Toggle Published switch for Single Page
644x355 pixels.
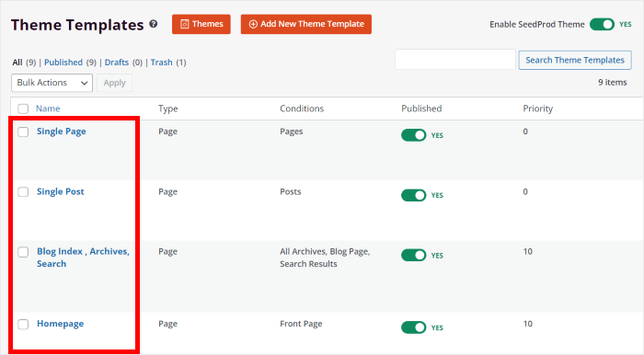414,135
